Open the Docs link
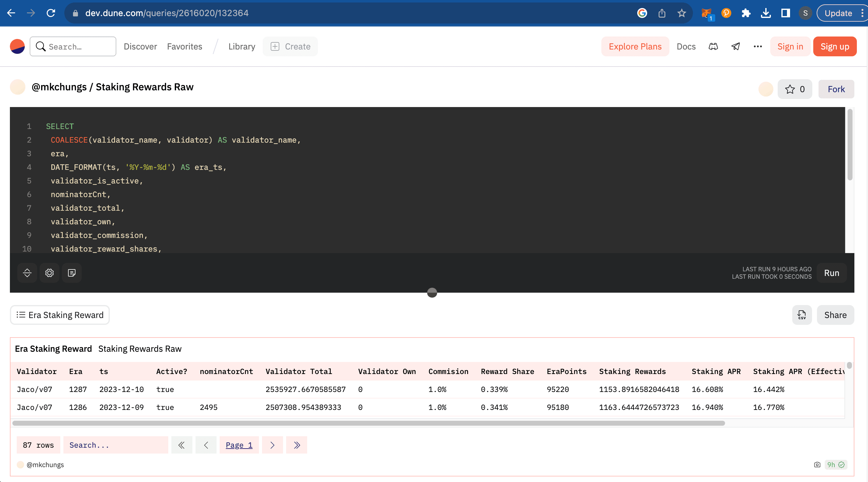The height and width of the screenshot is (482, 868). coord(686,46)
